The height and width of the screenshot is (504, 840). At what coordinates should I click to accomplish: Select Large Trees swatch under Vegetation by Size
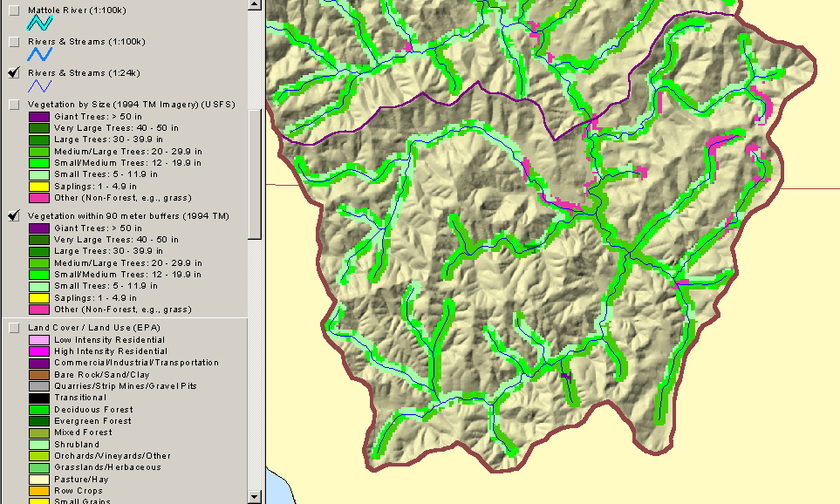click(x=39, y=140)
